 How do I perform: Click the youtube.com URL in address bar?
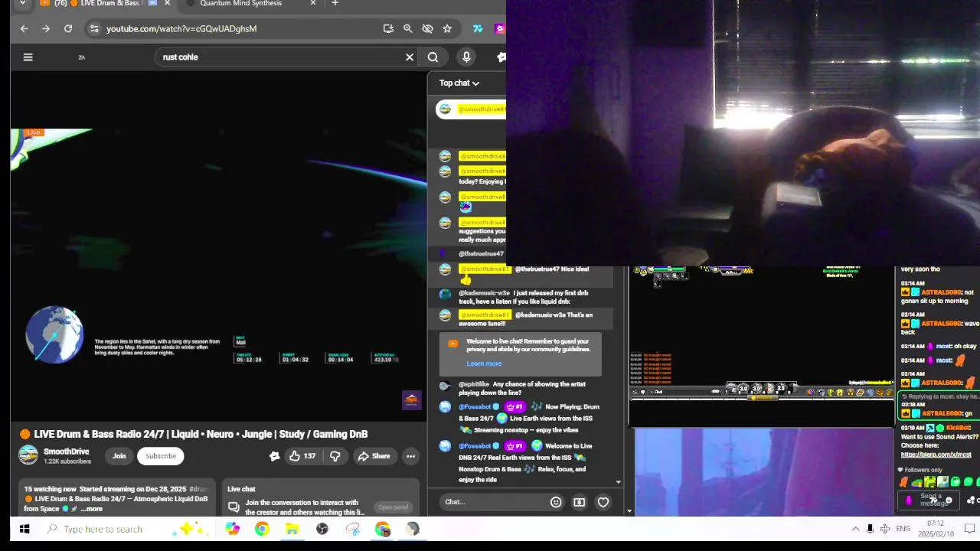(181, 28)
